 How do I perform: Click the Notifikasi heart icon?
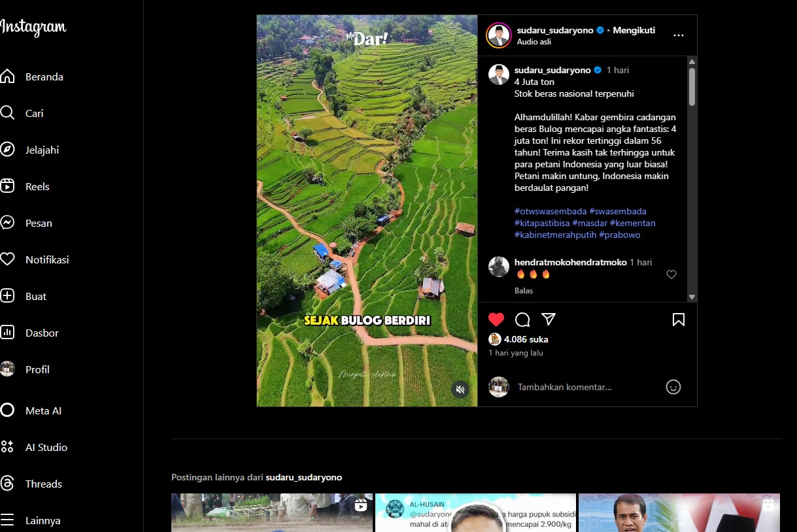click(x=7, y=259)
